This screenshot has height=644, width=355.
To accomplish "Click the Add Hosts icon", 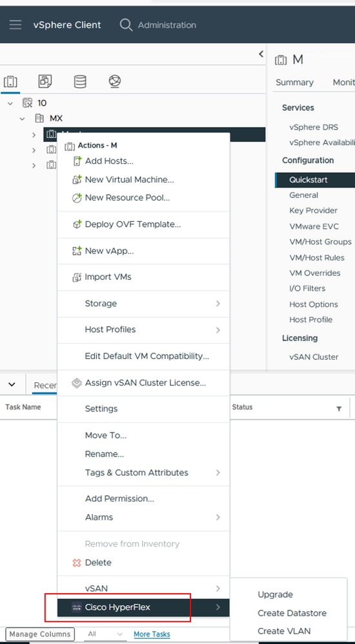I will coord(77,161).
